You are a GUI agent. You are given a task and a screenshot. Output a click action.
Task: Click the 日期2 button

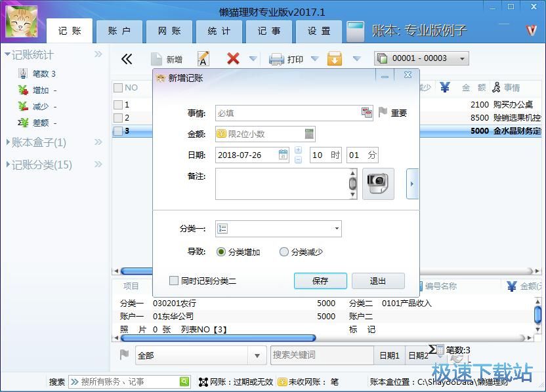point(418,355)
